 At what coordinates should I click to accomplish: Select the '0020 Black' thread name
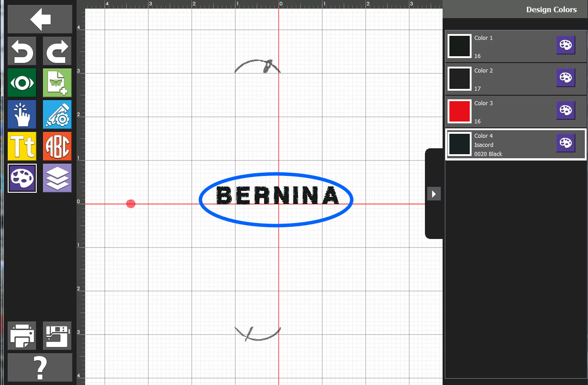[488, 154]
